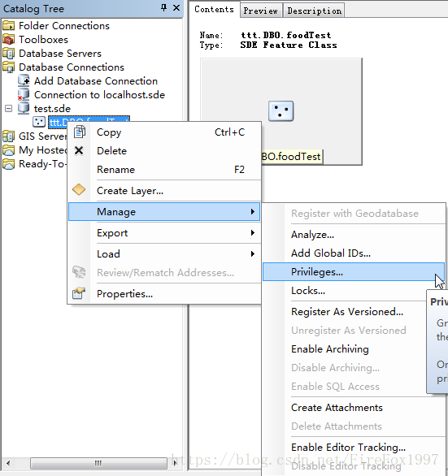The width and height of the screenshot is (448, 476).
Task: Click the Create Layer diamond icon
Action: point(79,190)
